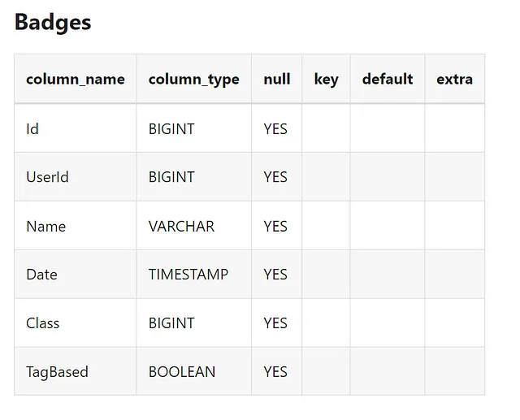Click the null column header
This screenshot has width=520, height=420.
pyautogui.click(x=276, y=79)
